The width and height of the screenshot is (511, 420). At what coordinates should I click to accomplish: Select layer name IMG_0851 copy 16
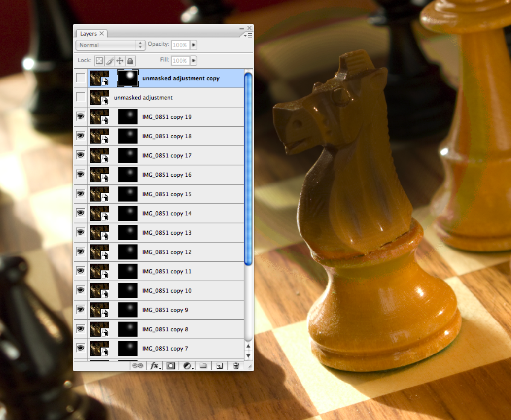[167, 175]
